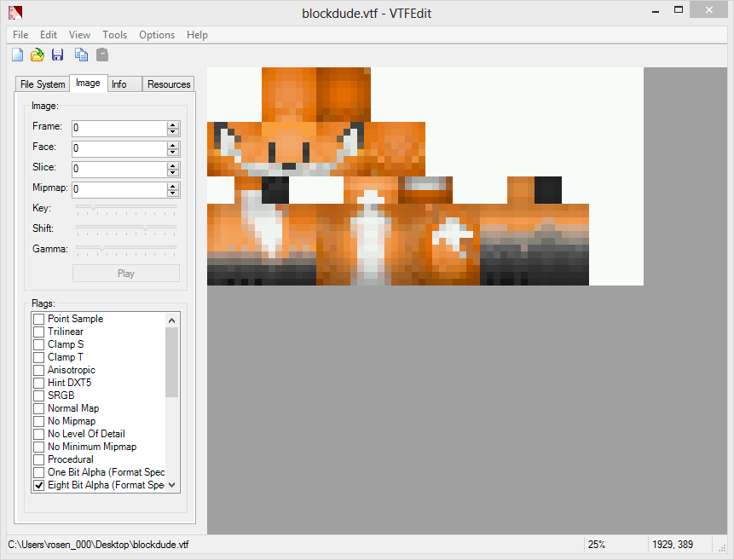Click into the Slice number field
The image size is (734, 560).
point(119,169)
